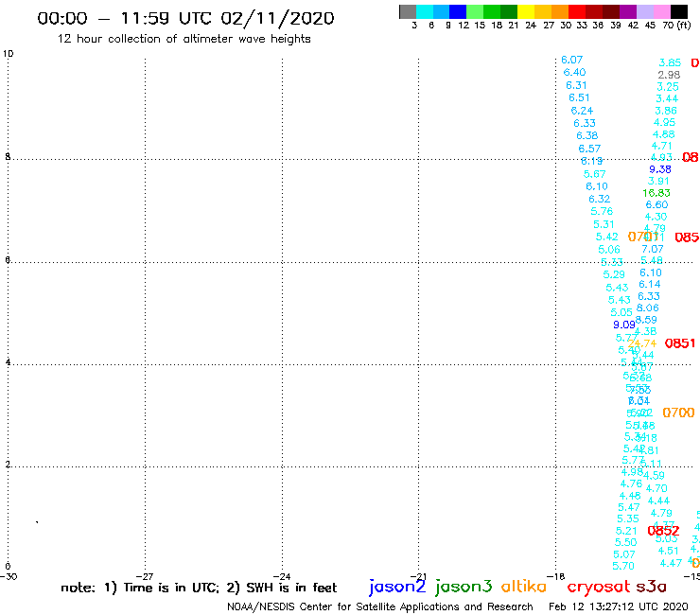700x615 pixels.
Task: Click the 3.91 wave height value
Action: pos(658,181)
